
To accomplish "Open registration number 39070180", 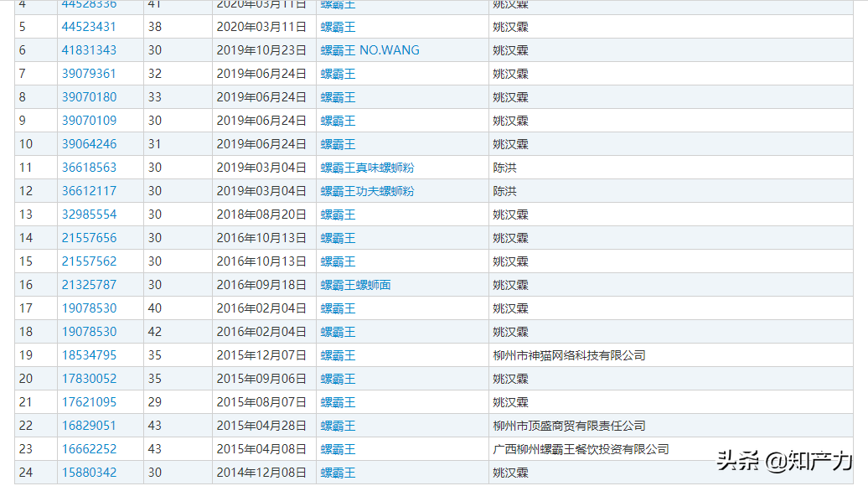I will 89,97.
